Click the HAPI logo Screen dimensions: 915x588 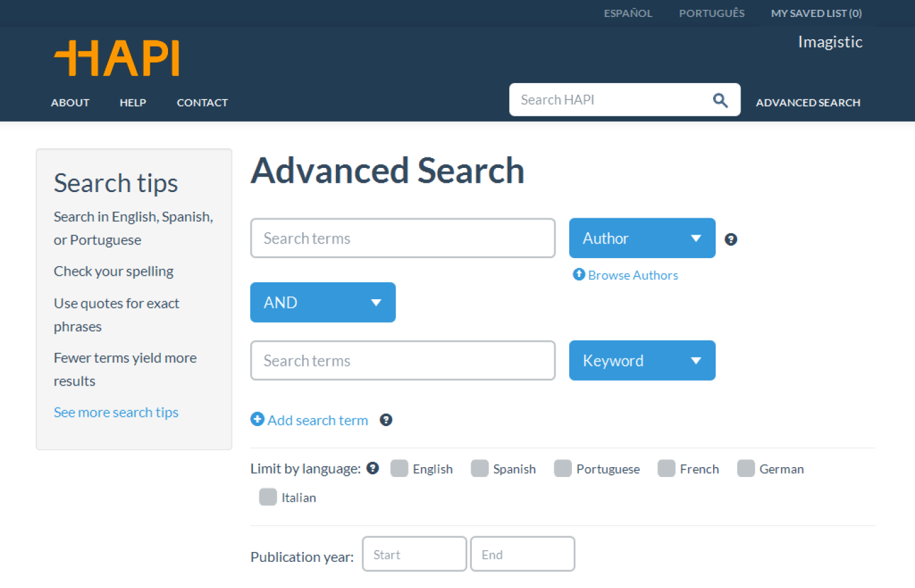(x=116, y=57)
